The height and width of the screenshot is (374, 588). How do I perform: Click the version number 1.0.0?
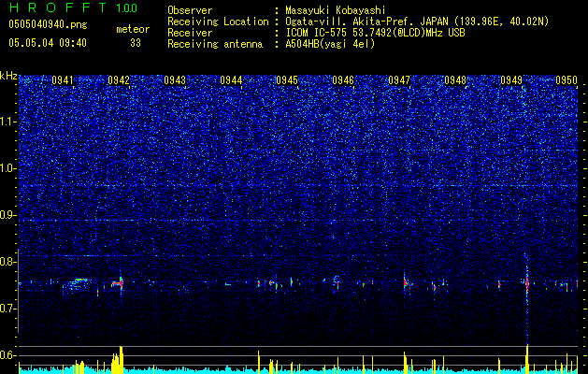coord(127,7)
